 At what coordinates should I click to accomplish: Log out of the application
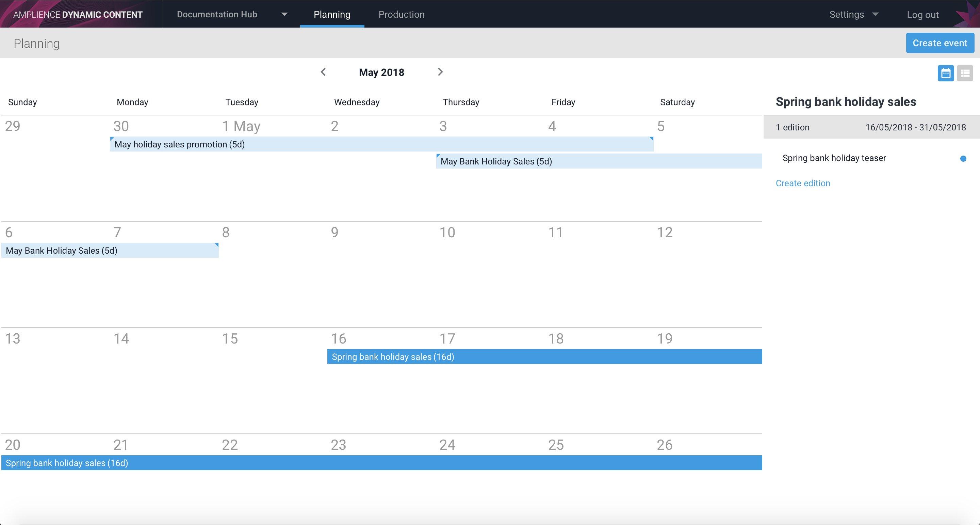[x=922, y=15]
